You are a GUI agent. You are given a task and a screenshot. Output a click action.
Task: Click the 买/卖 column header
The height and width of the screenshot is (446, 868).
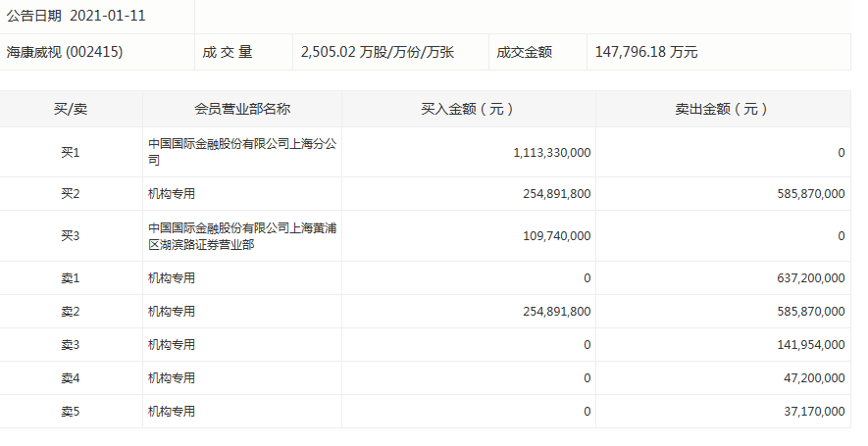click(x=71, y=109)
